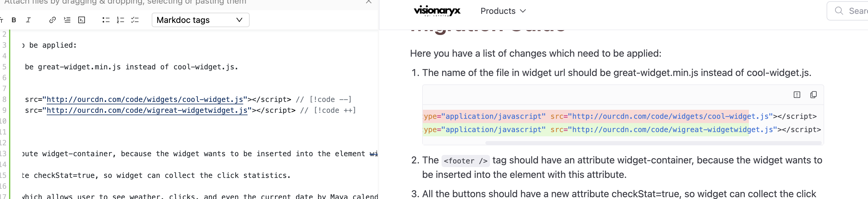The width and height of the screenshot is (868, 199).
Task: Report an issue with the code block
Action: pos(797,95)
